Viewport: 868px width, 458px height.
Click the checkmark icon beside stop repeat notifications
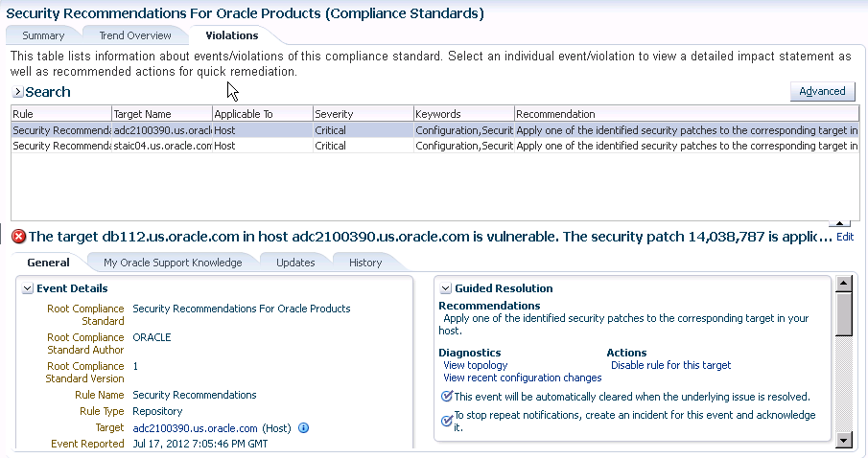(446, 421)
